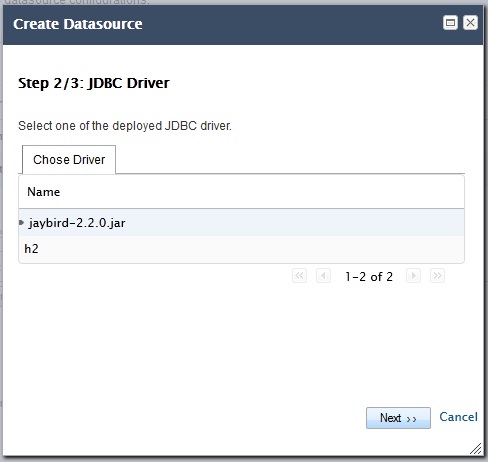Close the Create Datasource dialog
This screenshot has height=462, width=488.
(x=470, y=23)
